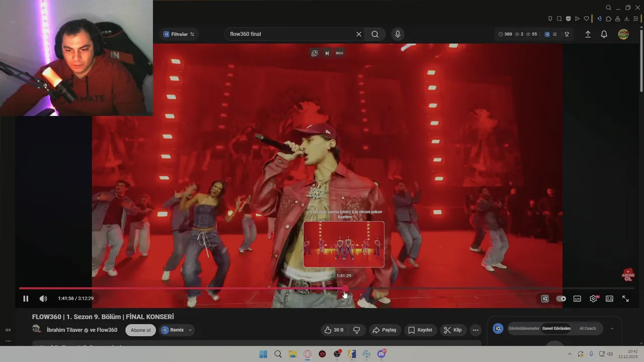The image size is (644, 362).
Task: Click the send arrow icon in toolbar
Action: coord(577,19)
